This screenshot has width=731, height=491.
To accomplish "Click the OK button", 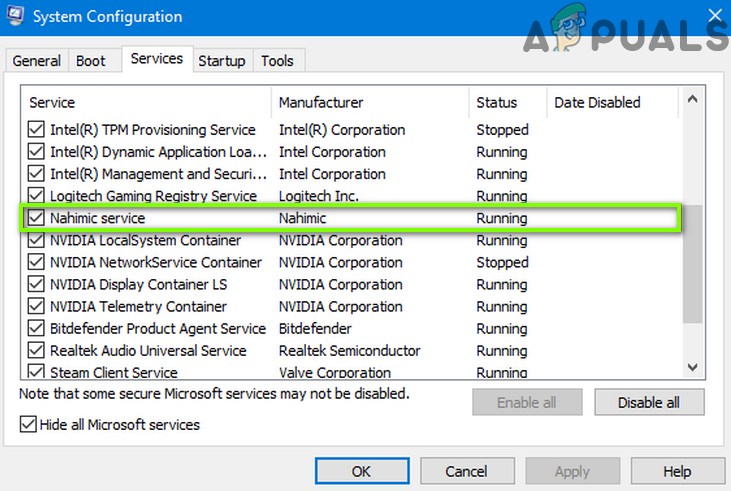I will click(x=362, y=471).
